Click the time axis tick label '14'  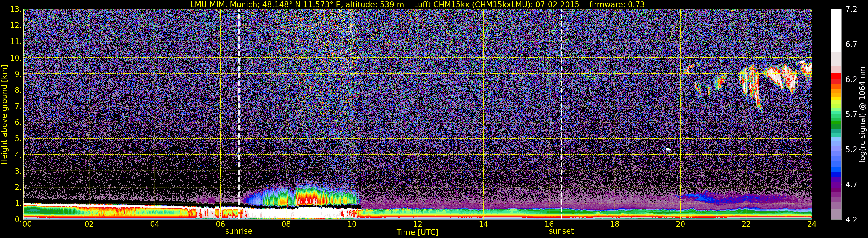(483, 224)
